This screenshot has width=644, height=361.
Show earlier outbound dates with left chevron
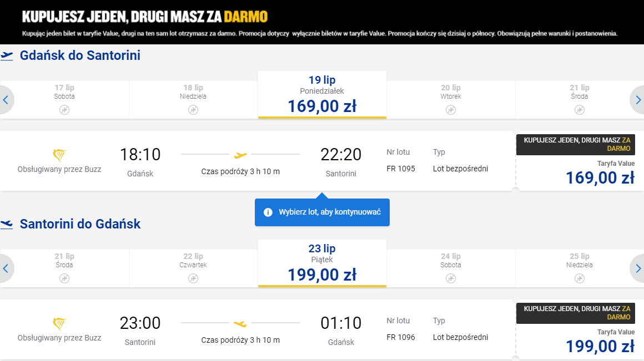(6, 100)
